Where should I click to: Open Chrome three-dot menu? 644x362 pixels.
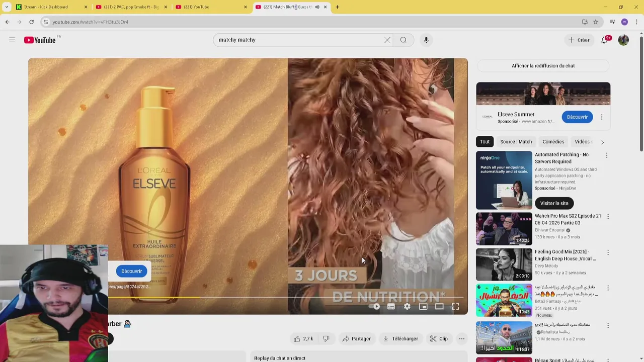pyautogui.click(x=636, y=22)
